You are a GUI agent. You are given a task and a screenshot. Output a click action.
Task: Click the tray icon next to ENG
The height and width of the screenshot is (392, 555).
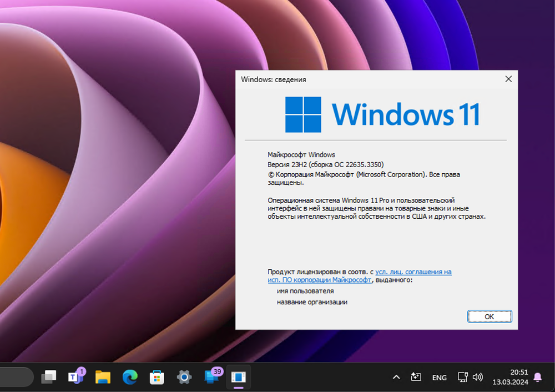(416, 377)
